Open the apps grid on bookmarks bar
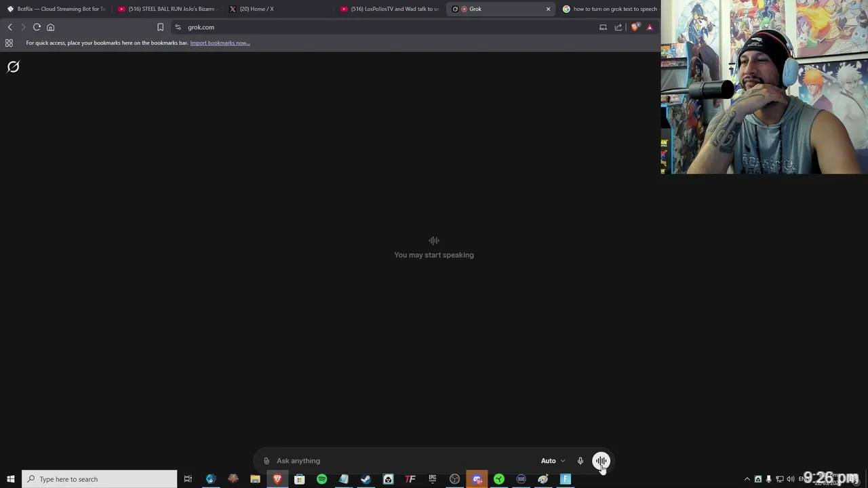The height and width of the screenshot is (488, 868). 9,43
